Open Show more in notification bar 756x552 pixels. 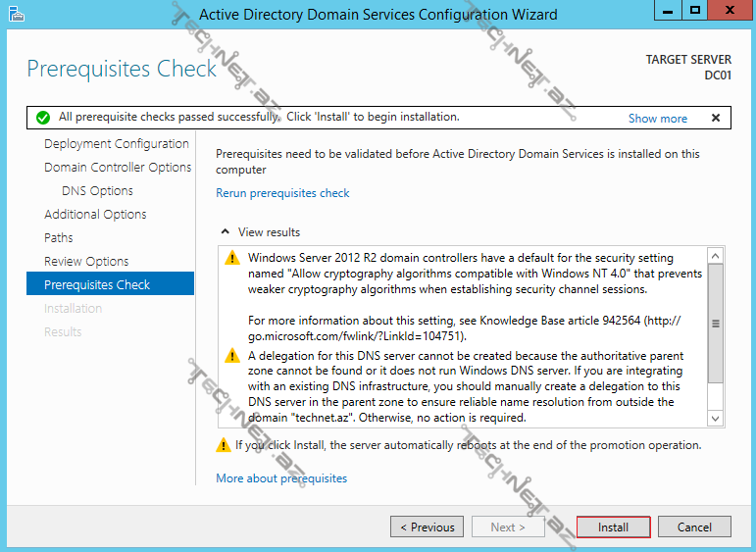pyautogui.click(x=657, y=119)
